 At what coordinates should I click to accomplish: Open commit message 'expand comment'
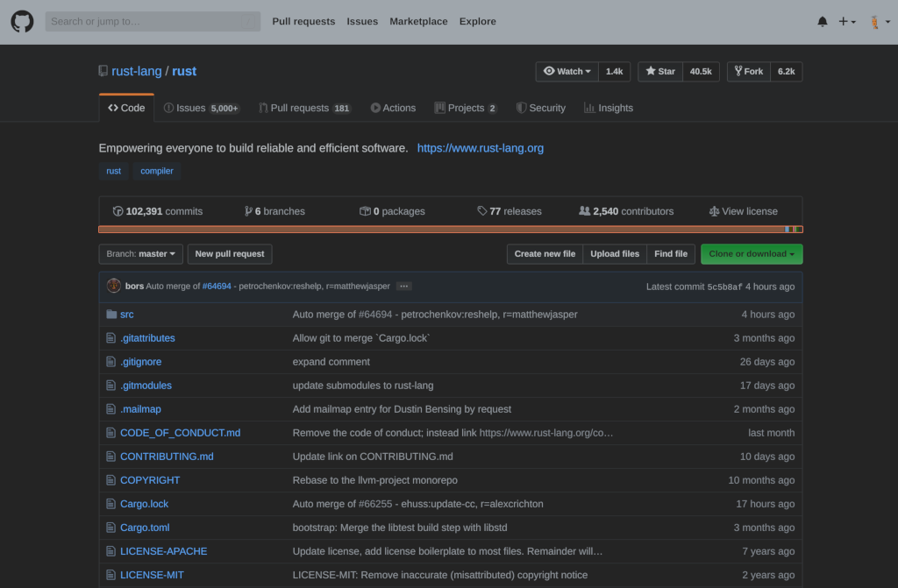(331, 362)
